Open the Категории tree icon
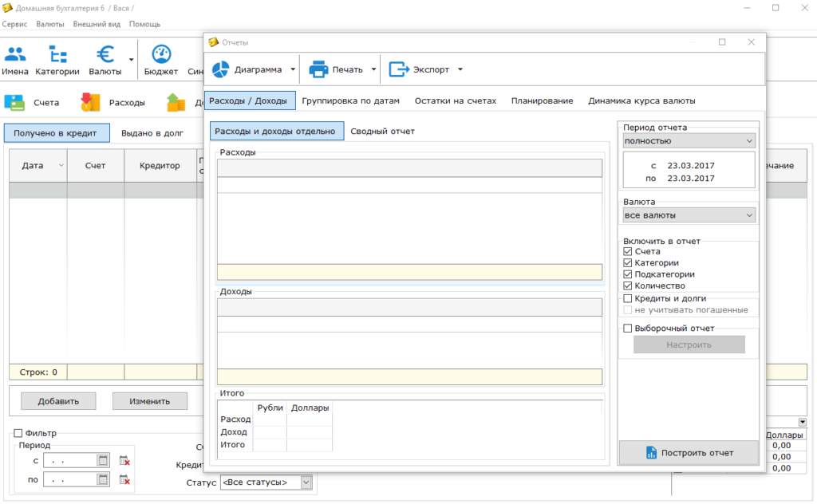 click(x=57, y=55)
